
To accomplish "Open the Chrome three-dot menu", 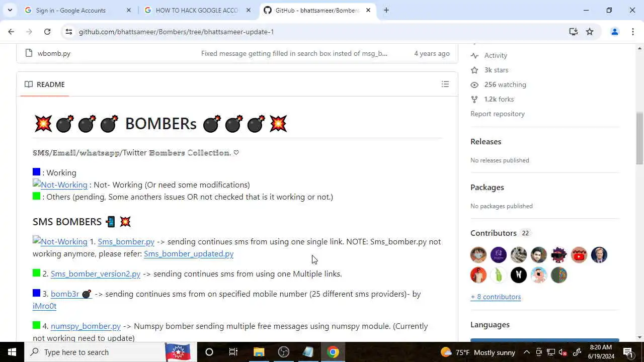I will (x=632, y=32).
